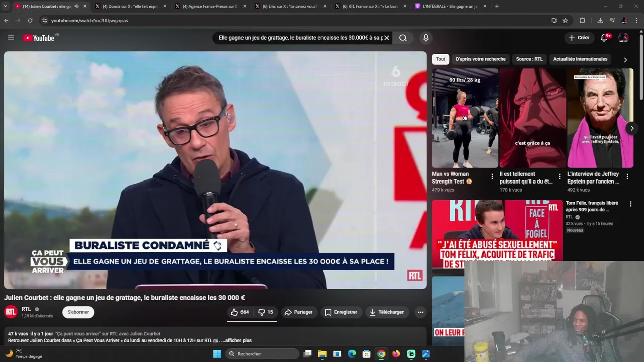
Task: Open more actions ellipsis under video
Action: [420, 312]
